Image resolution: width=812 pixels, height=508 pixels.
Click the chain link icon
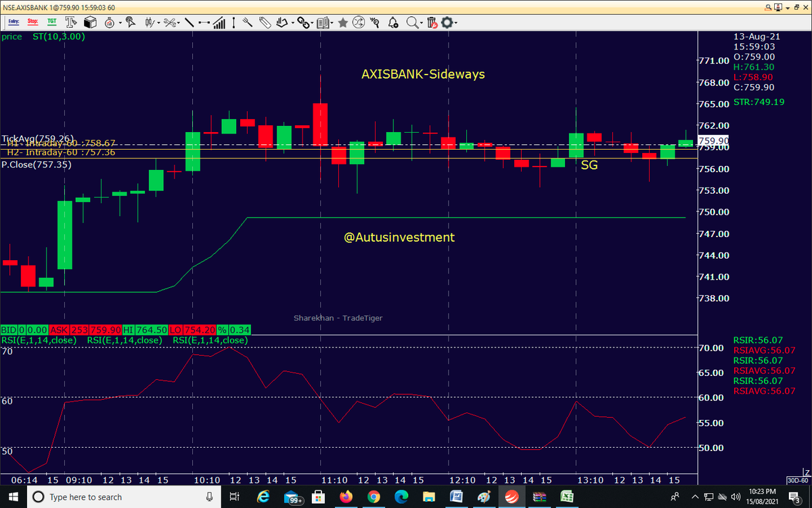pos(303,22)
